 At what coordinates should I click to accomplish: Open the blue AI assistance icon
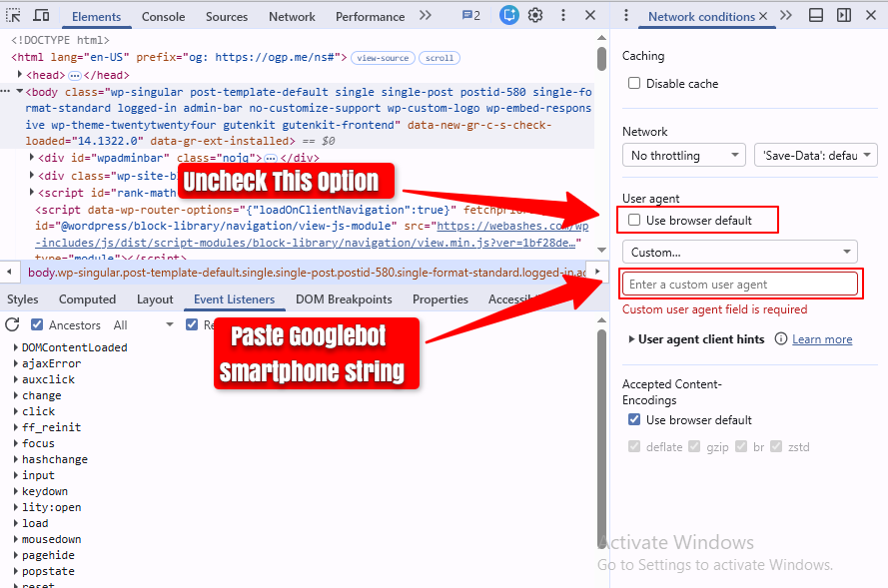tap(508, 15)
